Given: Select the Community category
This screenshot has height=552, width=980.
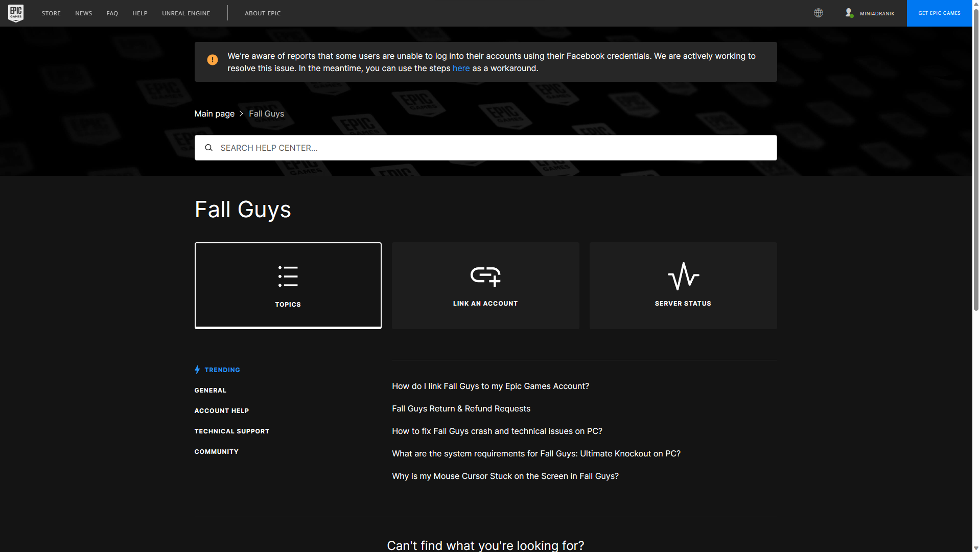Looking at the screenshot, I should [217, 452].
